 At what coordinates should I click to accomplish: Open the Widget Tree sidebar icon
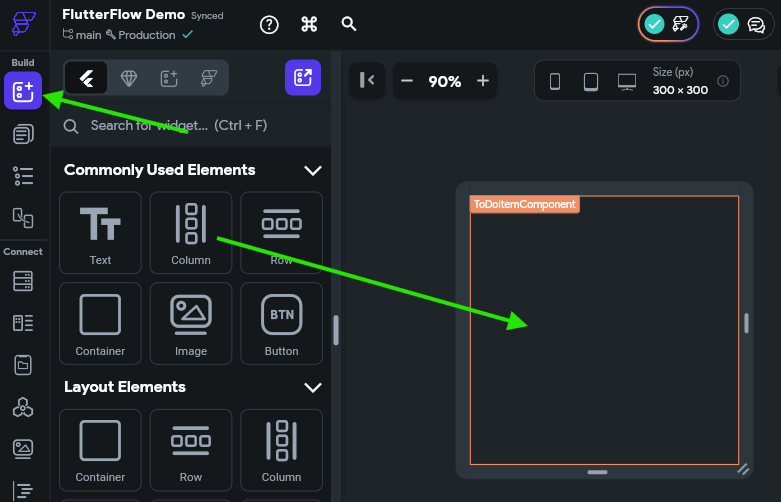pos(23,176)
